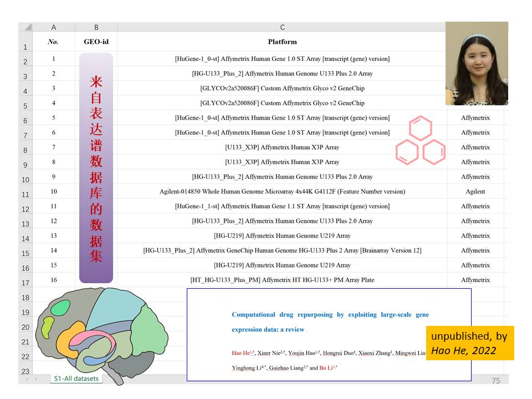Click the next sheet navigation arrow
The width and height of the screenshot is (532, 399).
pyautogui.click(x=37, y=379)
